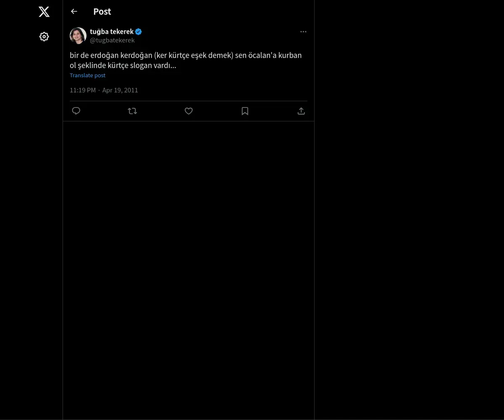This screenshot has height=420, width=504.
Task: Bookmark this post
Action: 245,111
